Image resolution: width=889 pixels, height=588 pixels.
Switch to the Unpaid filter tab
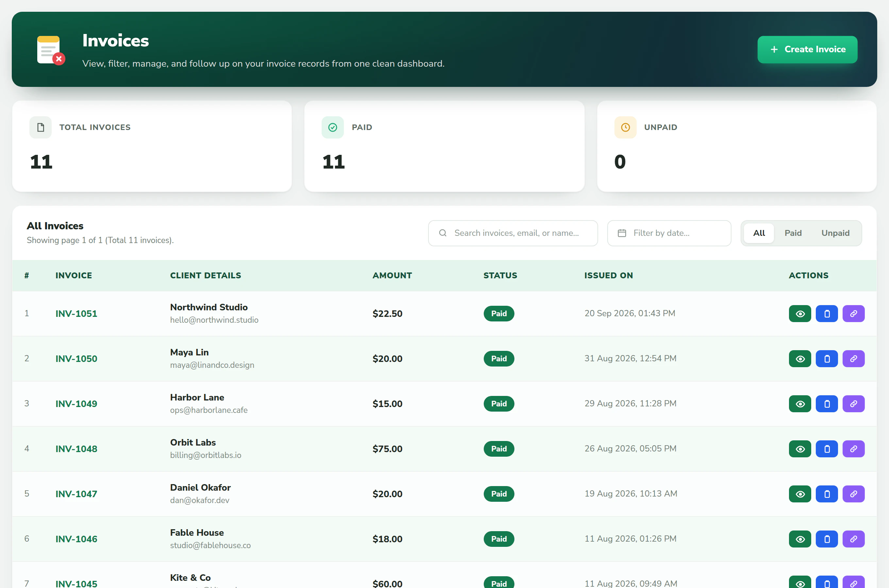tap(835, 233)
